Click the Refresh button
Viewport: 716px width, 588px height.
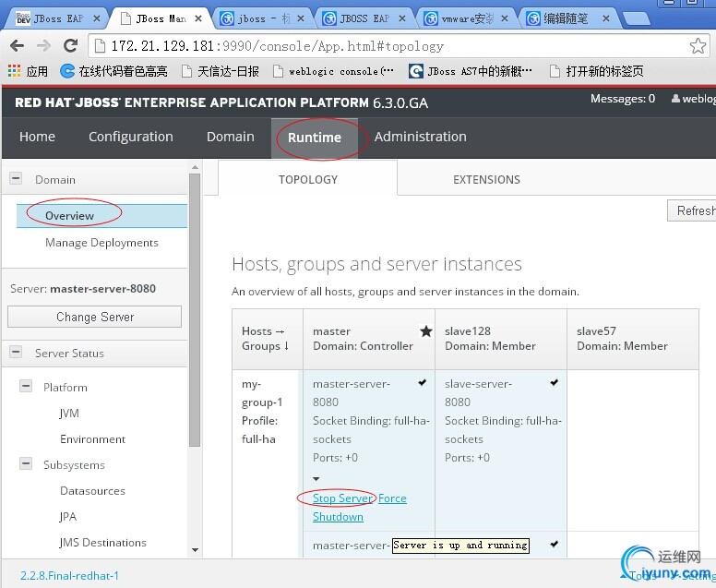click(x=692, y=210)
